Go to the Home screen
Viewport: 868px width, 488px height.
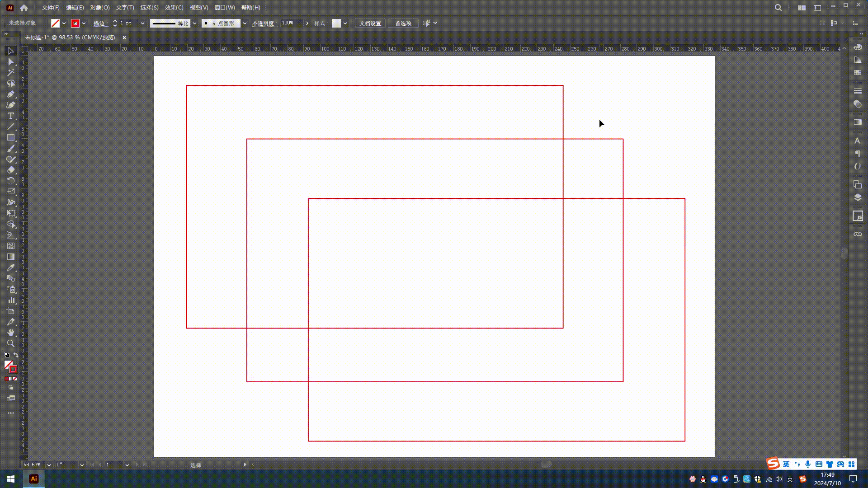[x=24, y=8]
